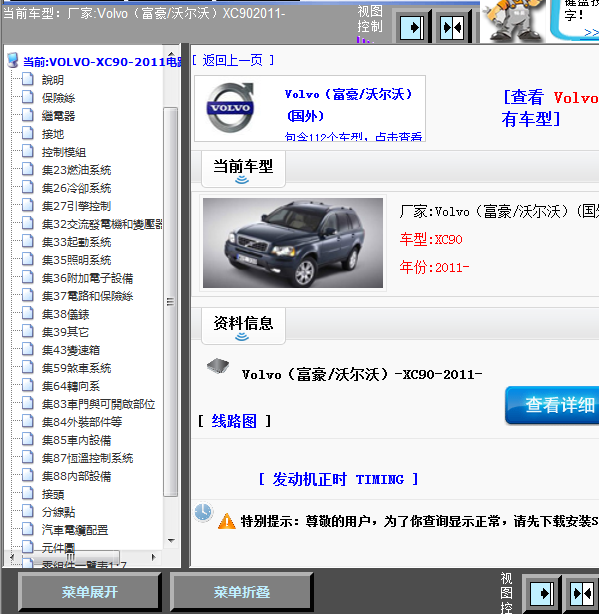Click page icon beside 接頭
The width and height of the screenshot is (599, 614).
pyautogui.click(x=28, y=493)
